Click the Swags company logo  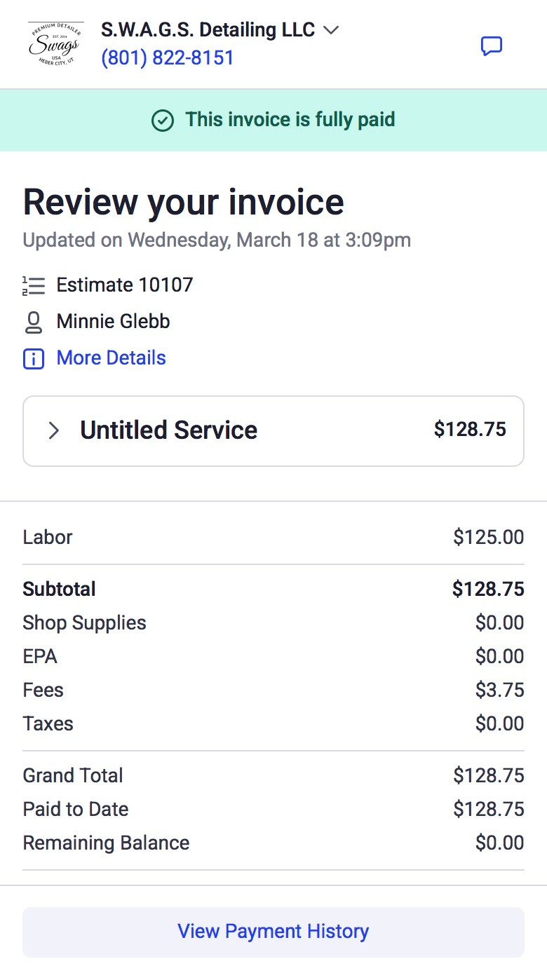(x=55, y=43)
